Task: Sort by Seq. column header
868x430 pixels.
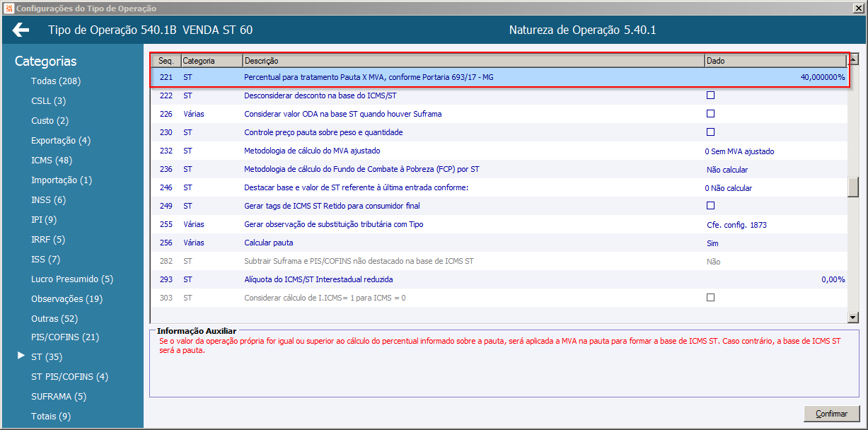Action: pos(167,61)
